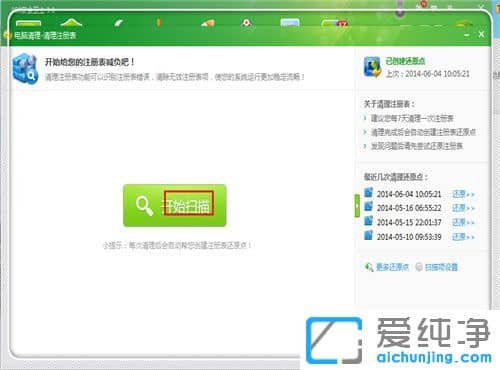500x370 pixels.
Task: Click the file icon beside 2014-05-15 22:01:37
Action: click(368, 221)
